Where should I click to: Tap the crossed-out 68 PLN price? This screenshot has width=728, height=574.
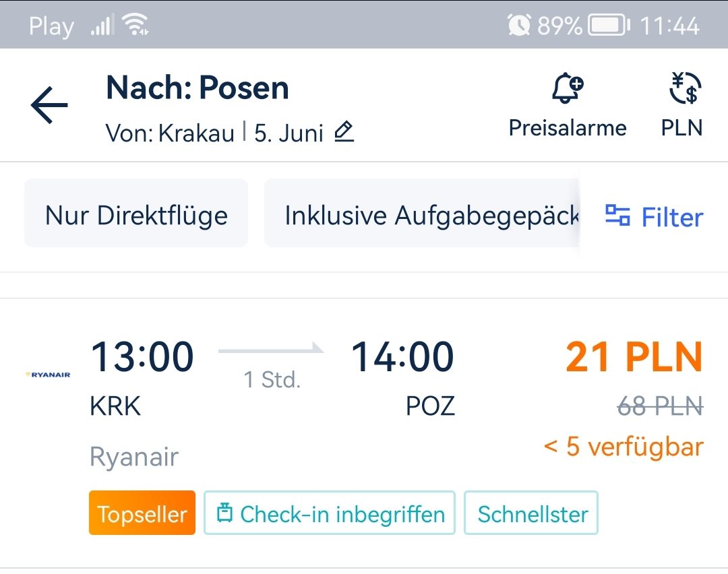pos(660,406)
